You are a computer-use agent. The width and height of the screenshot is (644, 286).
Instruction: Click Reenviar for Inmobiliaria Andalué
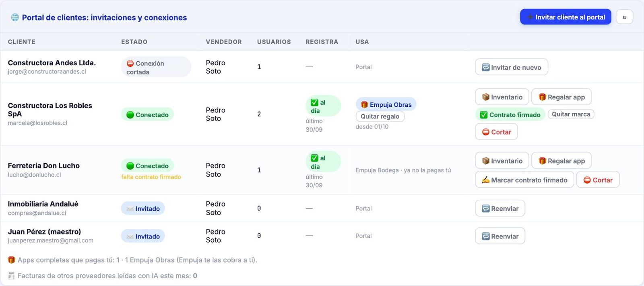500,208
